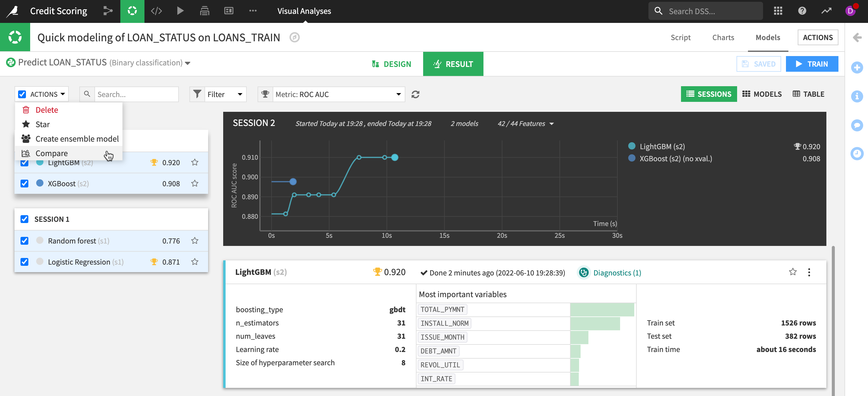The height and width of the screenshot is (396, 868).
Task: Select Compare from the actions menu
Action: pyautogui.click(x=52, y=153)
